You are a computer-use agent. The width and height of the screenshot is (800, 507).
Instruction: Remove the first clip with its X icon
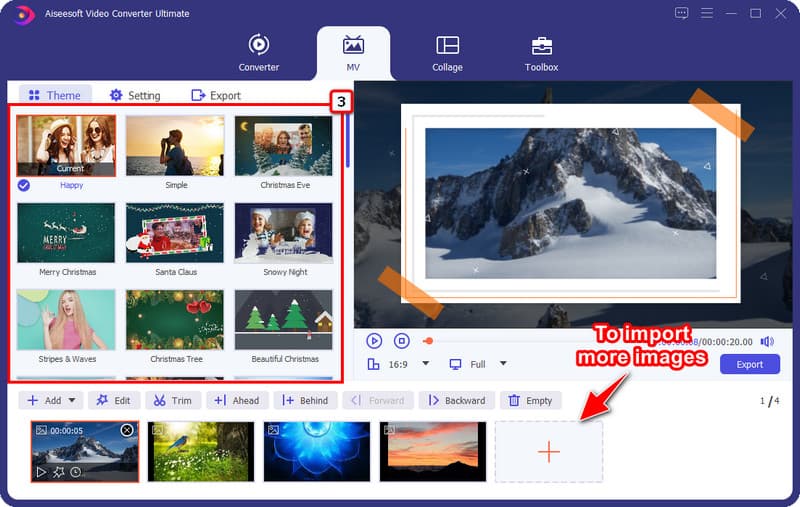click(127, 430)
